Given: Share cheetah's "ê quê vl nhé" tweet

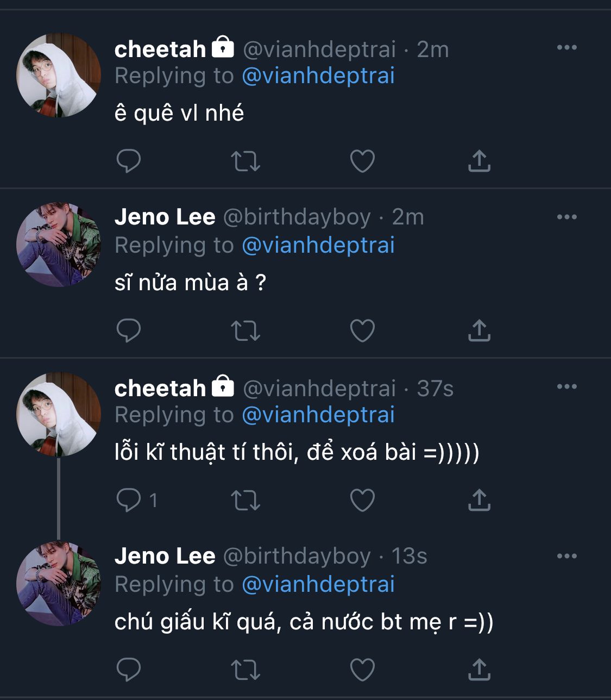Looking at the screenshot, I should 479,161.
